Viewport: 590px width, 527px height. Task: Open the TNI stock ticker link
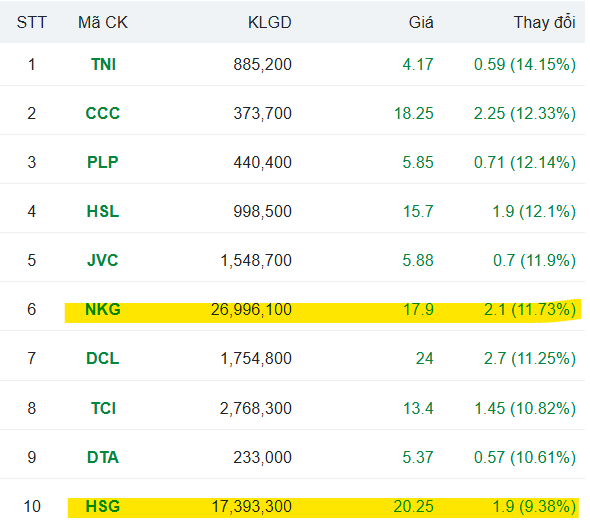[103, 64]
